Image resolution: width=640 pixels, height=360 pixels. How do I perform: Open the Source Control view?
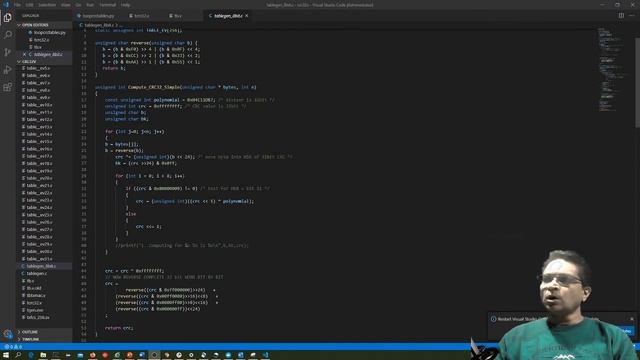point(7,52)
